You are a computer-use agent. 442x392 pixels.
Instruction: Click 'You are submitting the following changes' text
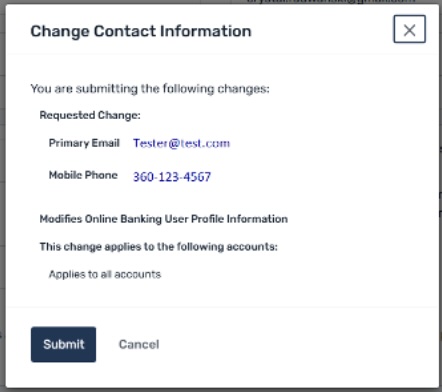150,89
